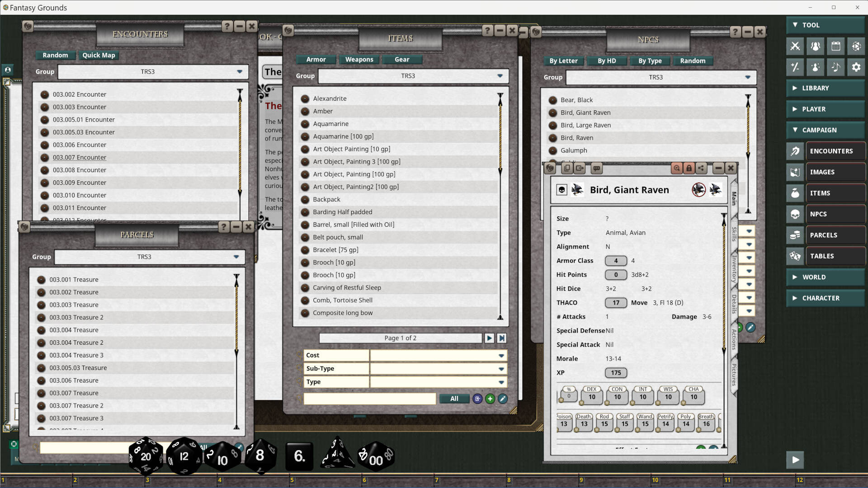Open the Options gear icon

856,67
